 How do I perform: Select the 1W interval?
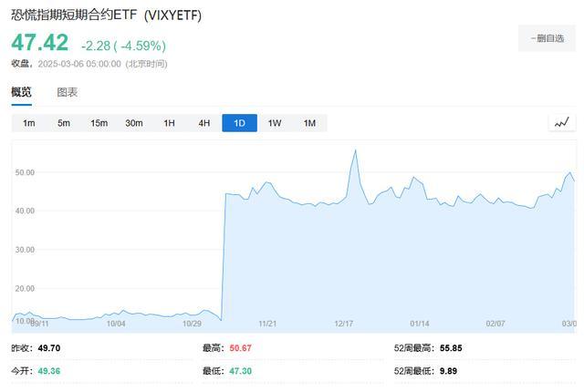tap(275, 123)
